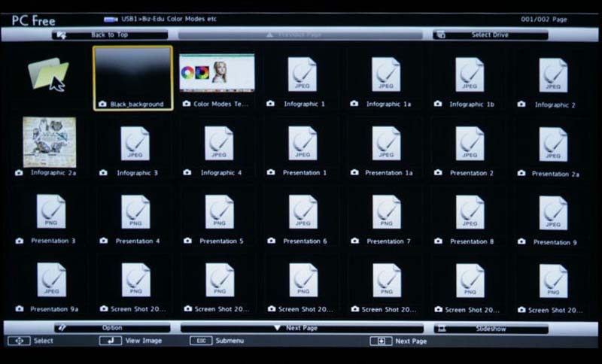The height and width of the screenshot is (364, 602).
Task: Click the Select Drive button
Action: pyautogui.click(x=491, y=35)
